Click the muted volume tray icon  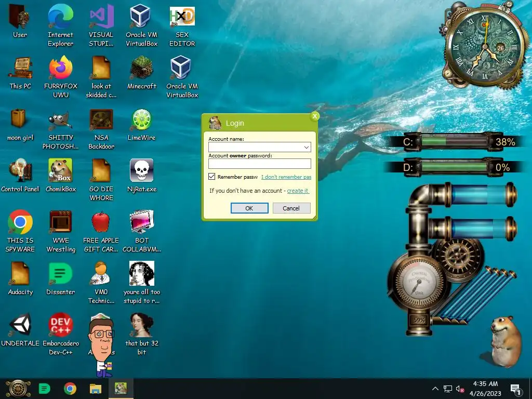tap(460, 389)
